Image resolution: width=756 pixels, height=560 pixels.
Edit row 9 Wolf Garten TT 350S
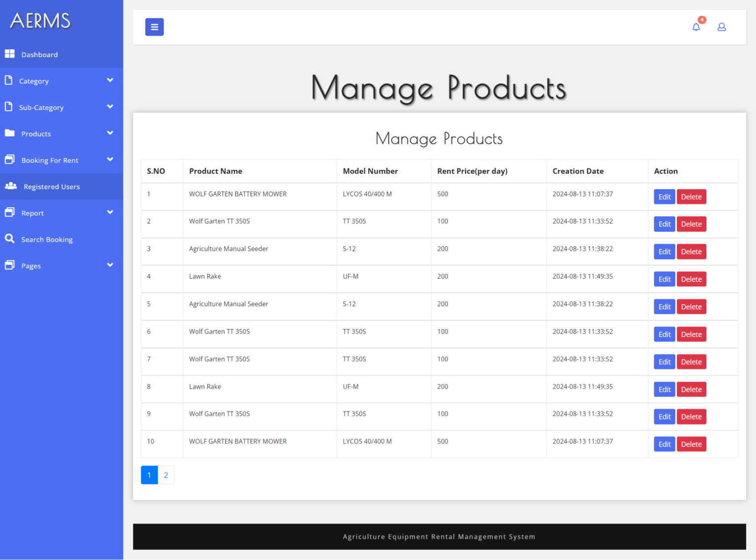[664, 417]
